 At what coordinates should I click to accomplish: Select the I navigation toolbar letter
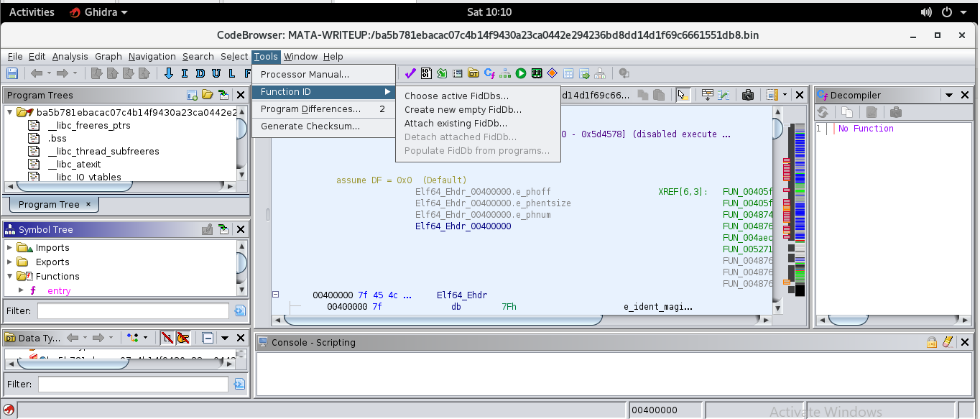185,73
